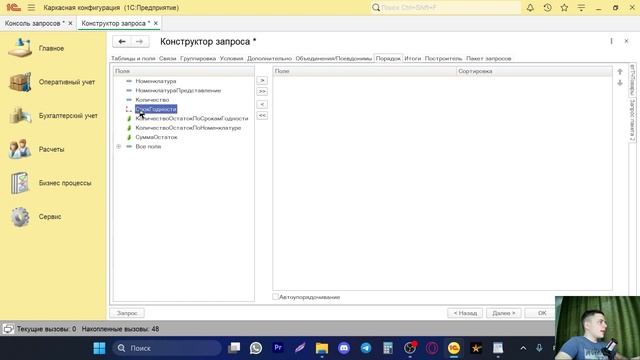
Task: Select КоличествоОстатокПоСрокамГодности field
Action: 192,118
